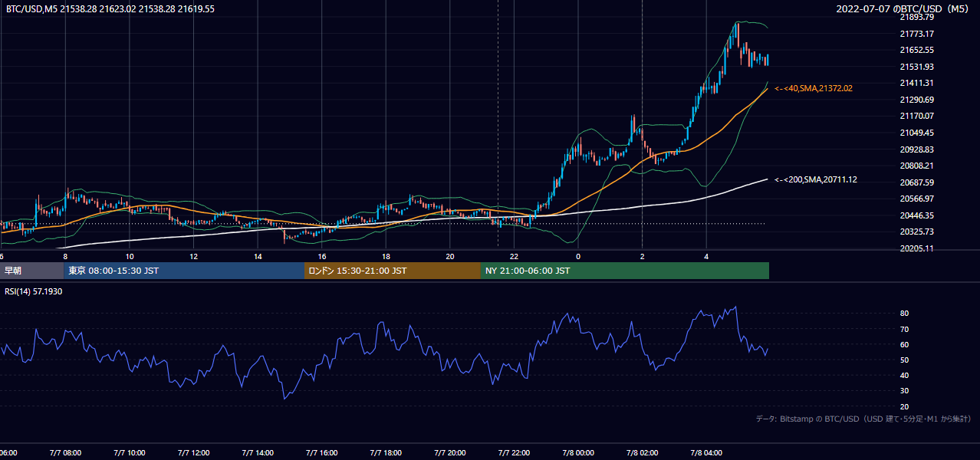Click price axis value 20687.59

tap(916, 182)
